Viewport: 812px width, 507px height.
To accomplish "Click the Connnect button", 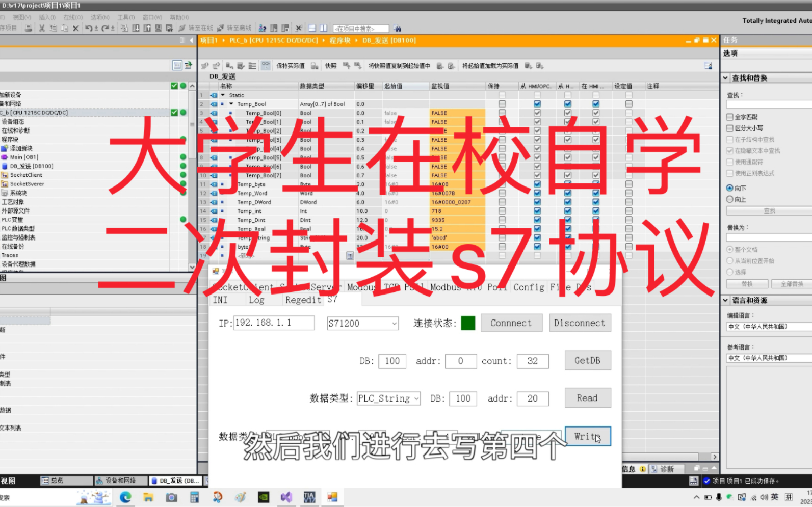I will point(511,323).
